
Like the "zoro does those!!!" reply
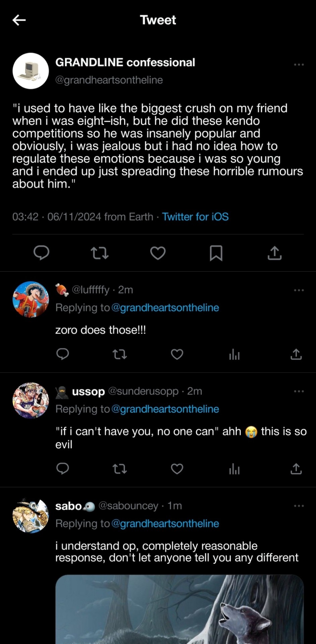pos(177,354)
